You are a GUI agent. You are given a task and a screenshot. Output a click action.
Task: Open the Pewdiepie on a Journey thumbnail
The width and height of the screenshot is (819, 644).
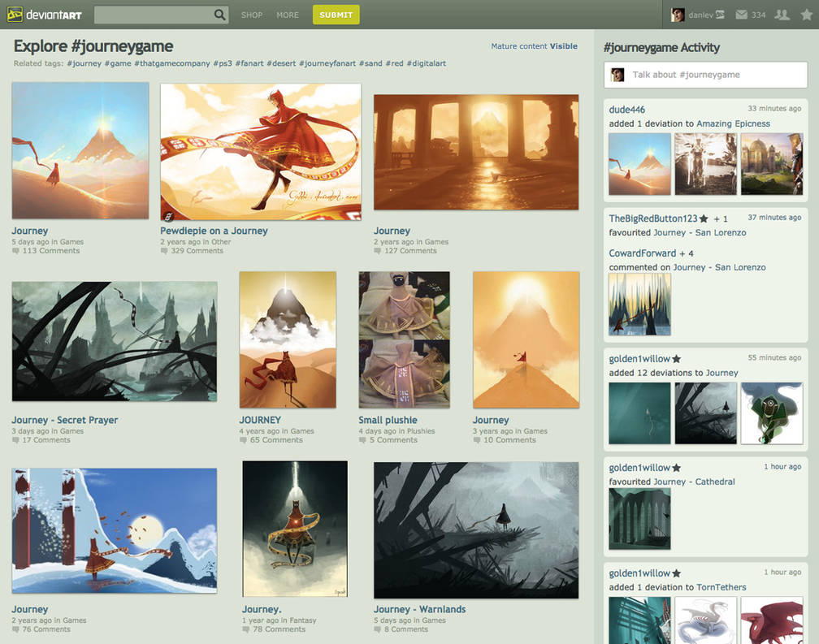tap(261, 152)
